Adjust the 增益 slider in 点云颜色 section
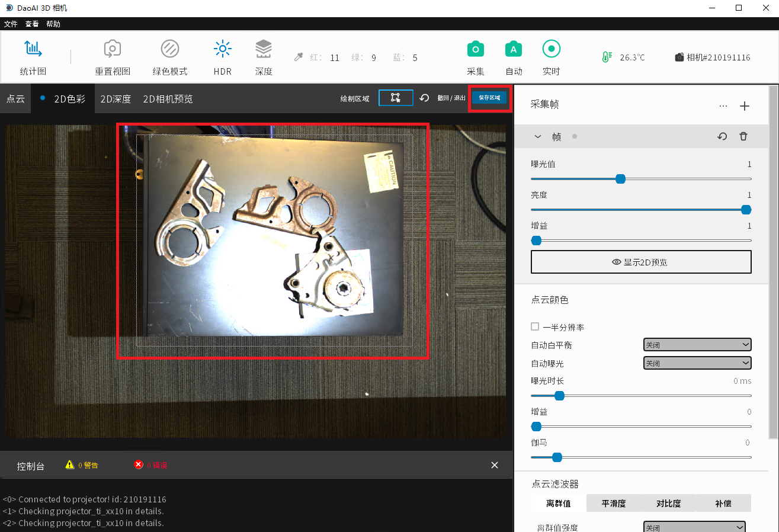The width and height of the screenshot is (779, 532). point(641,426)
